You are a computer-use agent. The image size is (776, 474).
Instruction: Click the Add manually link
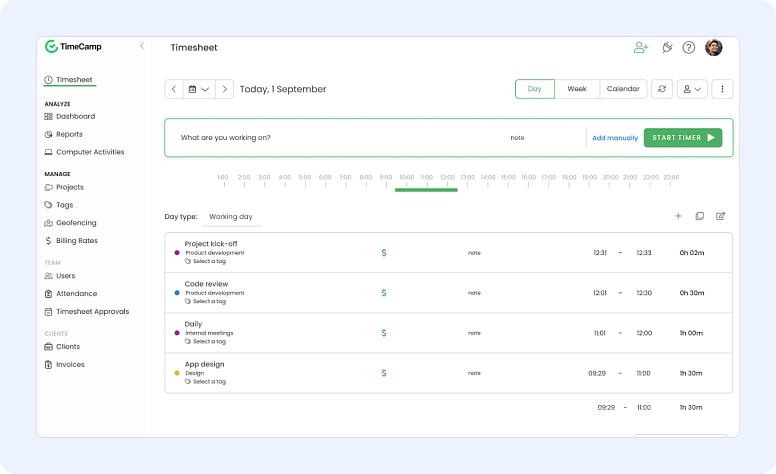pyautogui.click(x=615, y=138)
